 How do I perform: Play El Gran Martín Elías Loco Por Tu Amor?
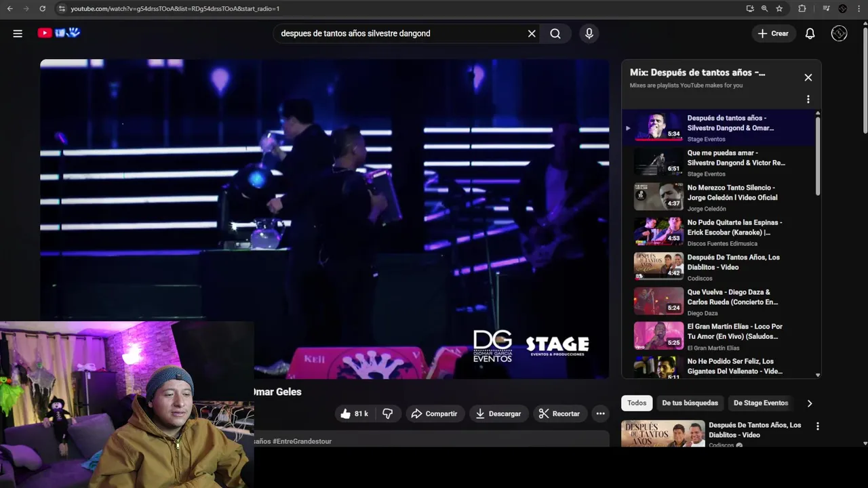(717, 336)
